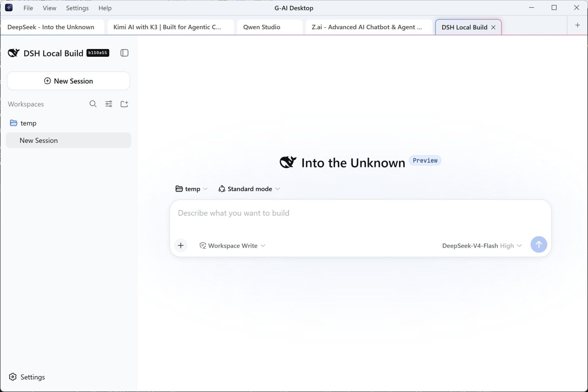The height and width of the screenshot is (392, 588).
Task: Open the workspace filter settings icon
Action: coord(109,104)
